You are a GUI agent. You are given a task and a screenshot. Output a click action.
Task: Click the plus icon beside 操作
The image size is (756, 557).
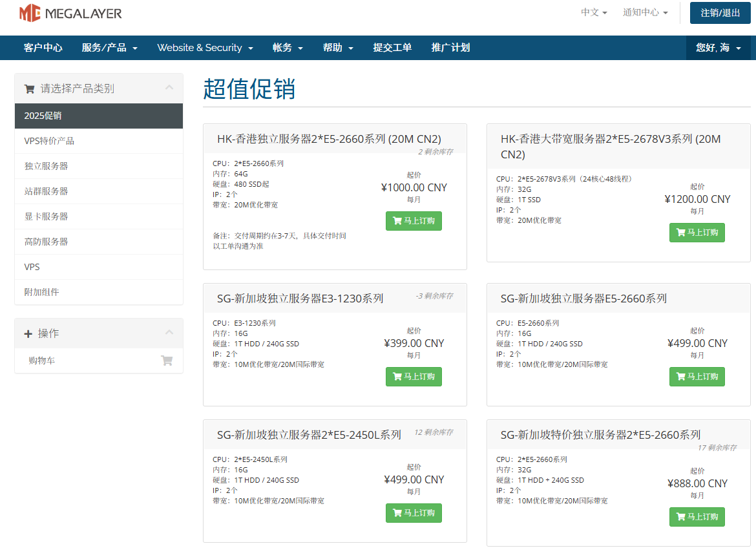pos(28,333)
